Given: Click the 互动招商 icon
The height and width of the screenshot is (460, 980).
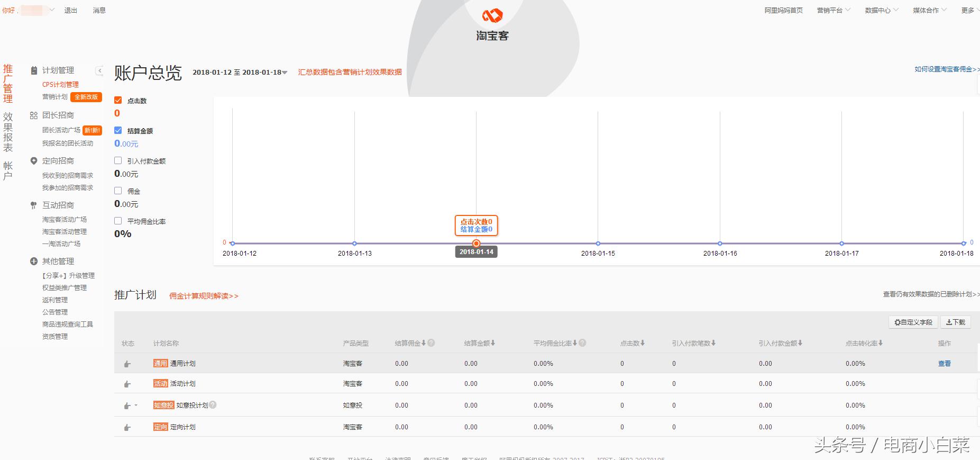Looking at the screenshot, I should tap(34, 205).
